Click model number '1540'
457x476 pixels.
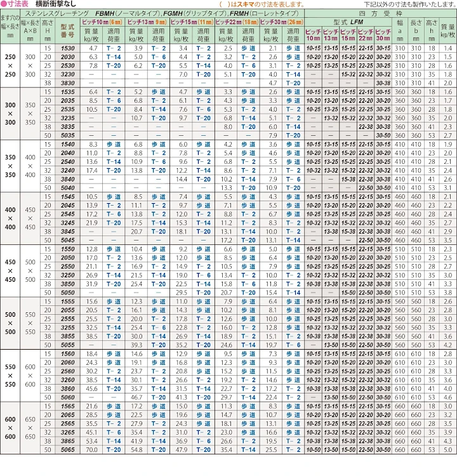pyautogui.click(x=67, y=144)
